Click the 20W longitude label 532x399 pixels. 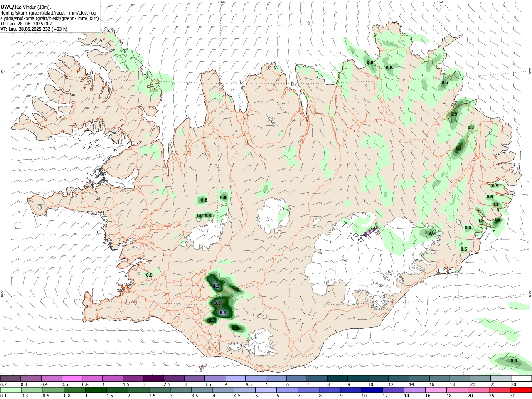[x=221, y=2]
